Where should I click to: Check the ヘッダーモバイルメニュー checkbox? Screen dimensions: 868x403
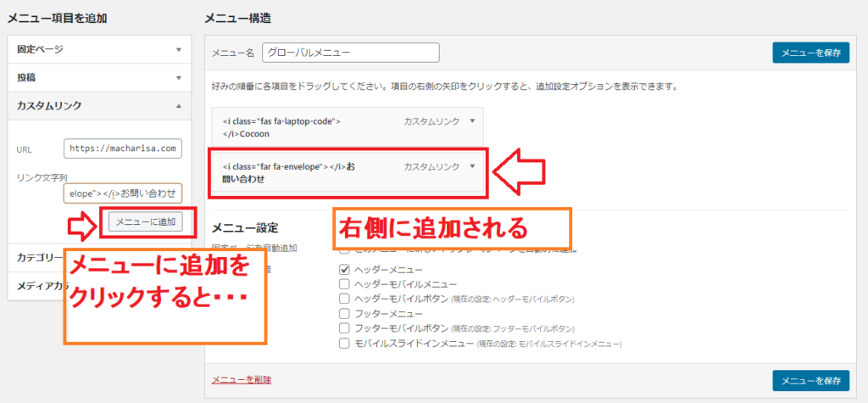pyautogui.click(x=344, y=284)
